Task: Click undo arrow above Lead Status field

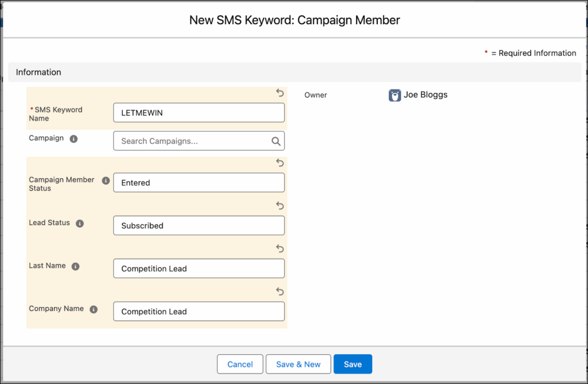Action: pyautogui.click(x=280, y=205)
